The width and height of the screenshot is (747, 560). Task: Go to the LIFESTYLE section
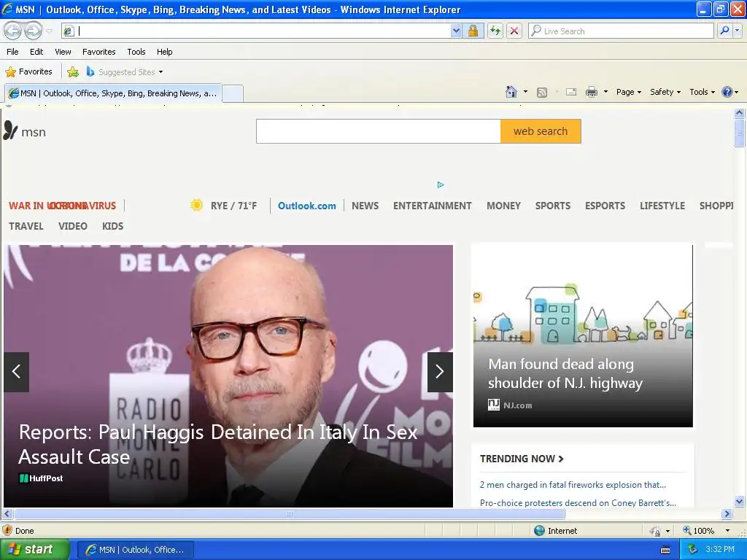tap(662, 206)
